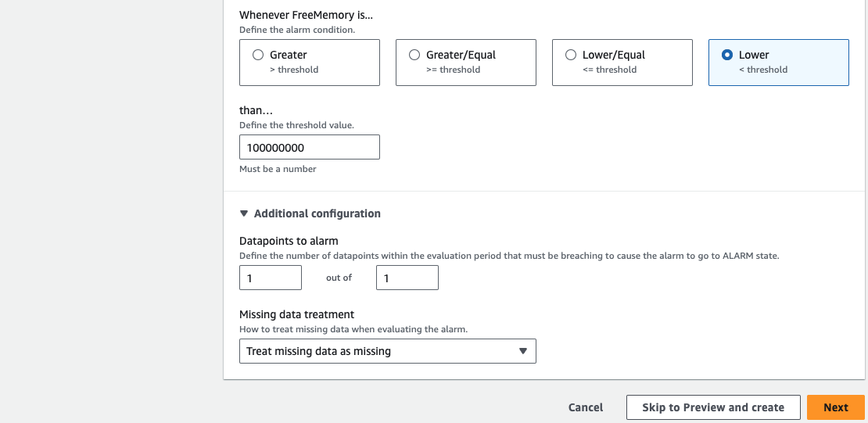Click the '> threshold' caption in Greater card
Image resolution: width=868 pixels, height=423 pixels.
(x=294, y=70)
